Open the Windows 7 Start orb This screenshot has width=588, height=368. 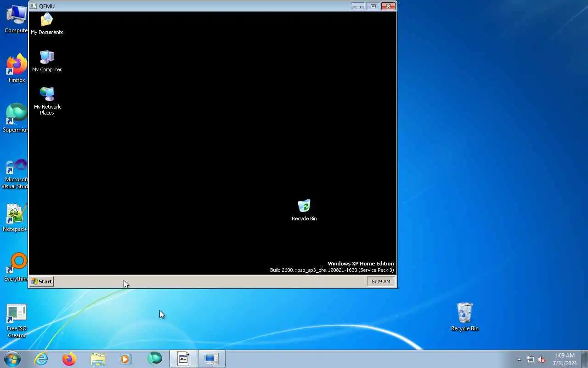coord(12,359)
